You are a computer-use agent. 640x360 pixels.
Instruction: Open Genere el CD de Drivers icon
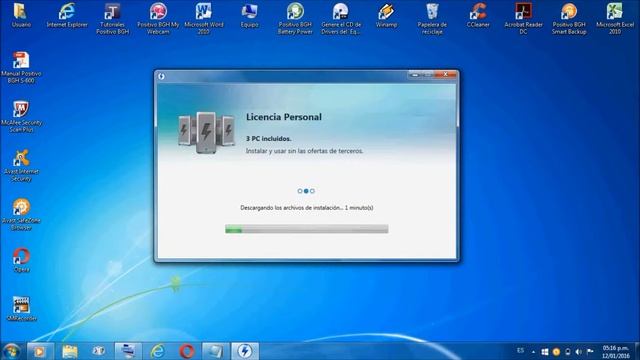coord(341,18)
